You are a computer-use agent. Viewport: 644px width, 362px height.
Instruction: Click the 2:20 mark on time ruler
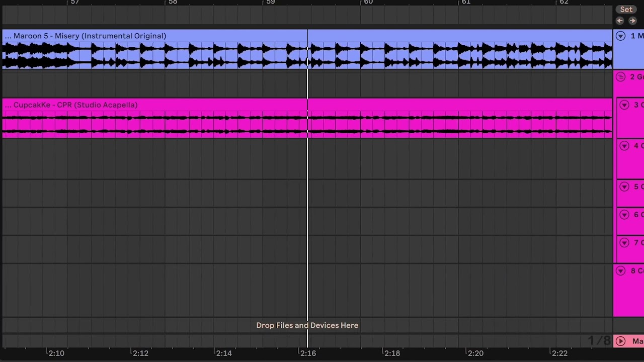tap(475, 353)
